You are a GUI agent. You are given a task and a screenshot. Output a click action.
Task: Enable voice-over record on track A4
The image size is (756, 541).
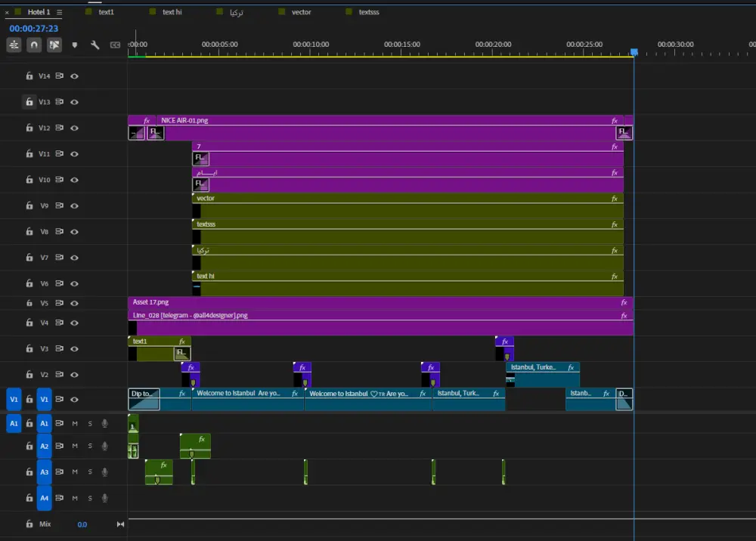click(104, 498)
